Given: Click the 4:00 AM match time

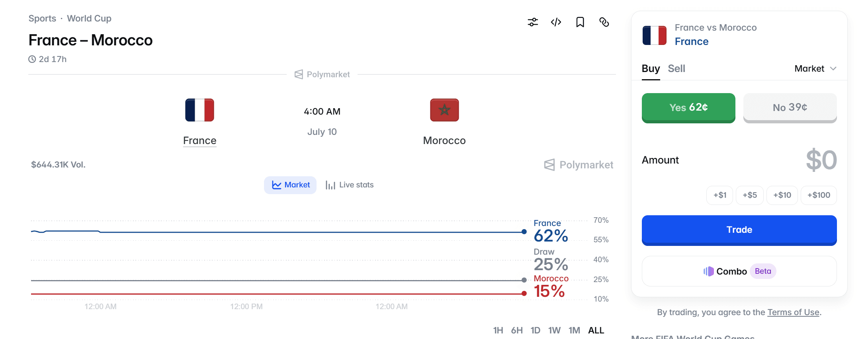Looking at the screenshot, I should 322,111.
